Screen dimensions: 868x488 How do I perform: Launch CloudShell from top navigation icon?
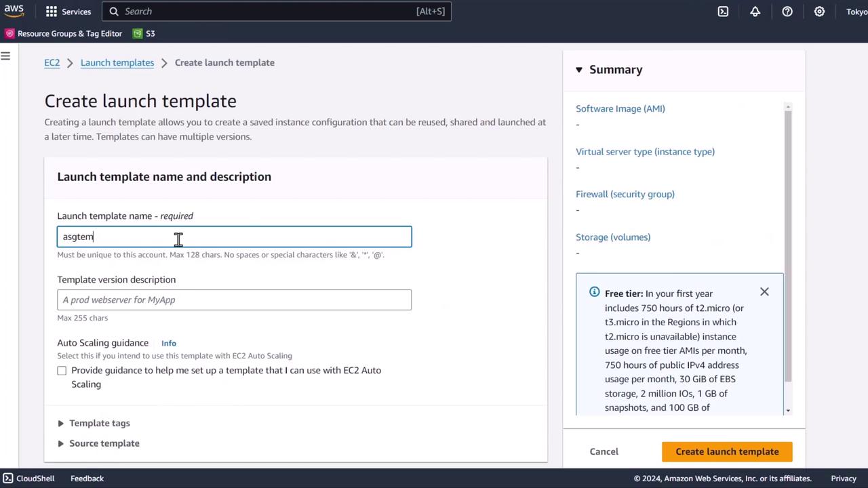click(723, 12)
